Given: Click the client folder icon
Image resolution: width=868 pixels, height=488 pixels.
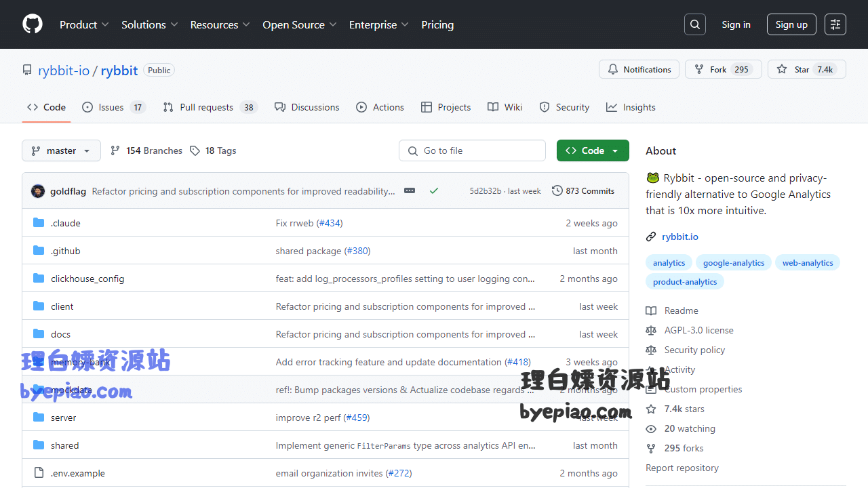Looking at the screenshot, I should coord(39,306).
